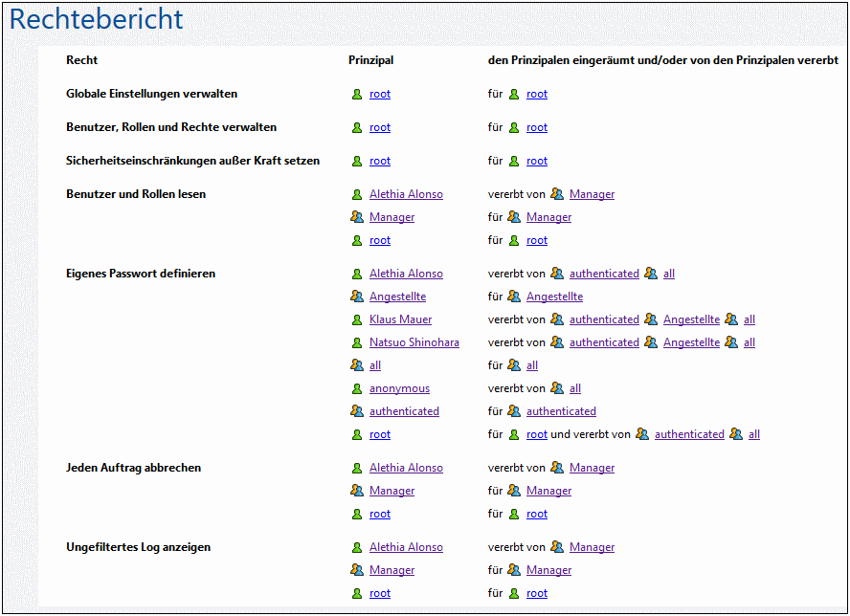Image resolution: width=850 pixels, height=616 pixels.
Task: Follow the Manager link in Ungefiltertes Log anzeigen row
Action: pyautogui.click(x=391, y=570)
